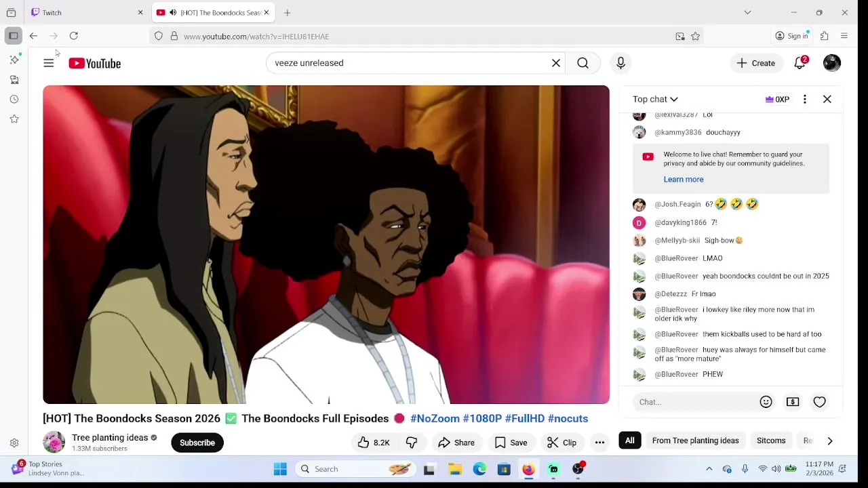Toggle the browser sidebar button

14,36
